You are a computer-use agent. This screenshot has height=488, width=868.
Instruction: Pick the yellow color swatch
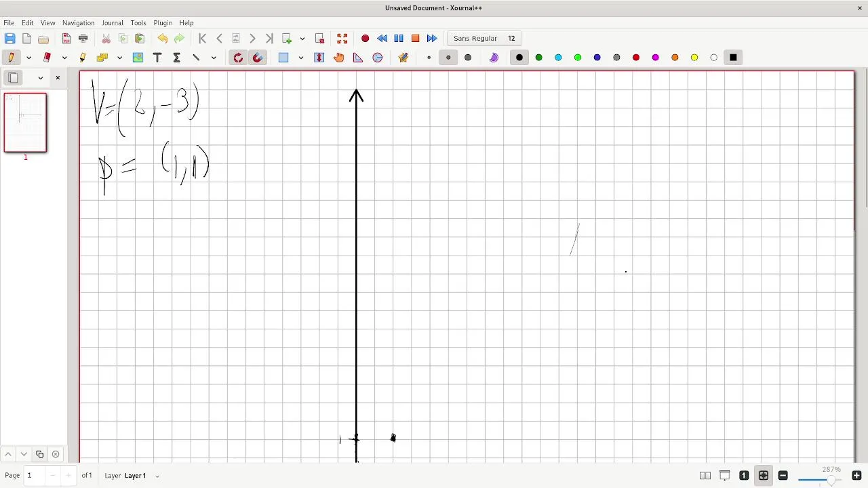coord(694,58)
